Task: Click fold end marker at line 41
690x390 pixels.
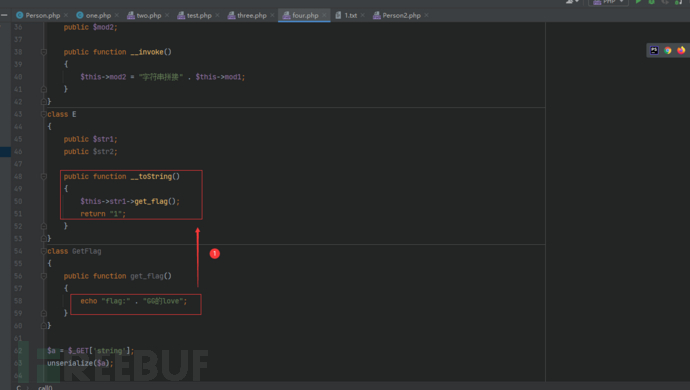Action: tap(44, 89)
